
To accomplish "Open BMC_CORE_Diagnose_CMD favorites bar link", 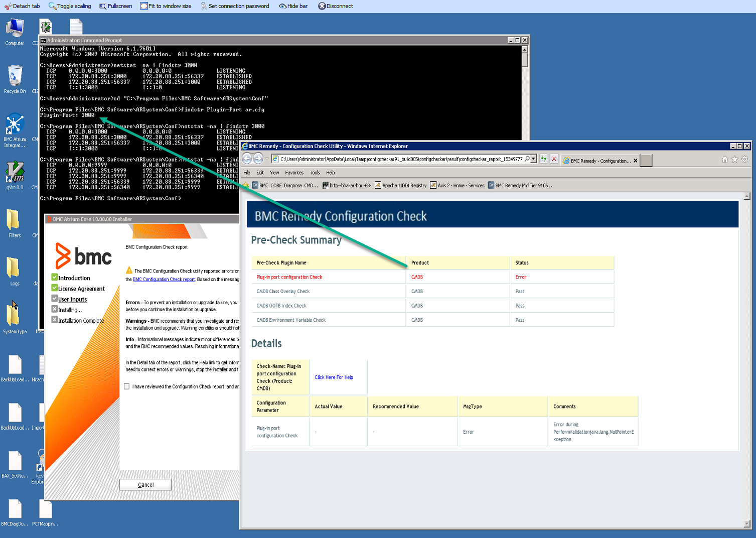I will (284, 185).
